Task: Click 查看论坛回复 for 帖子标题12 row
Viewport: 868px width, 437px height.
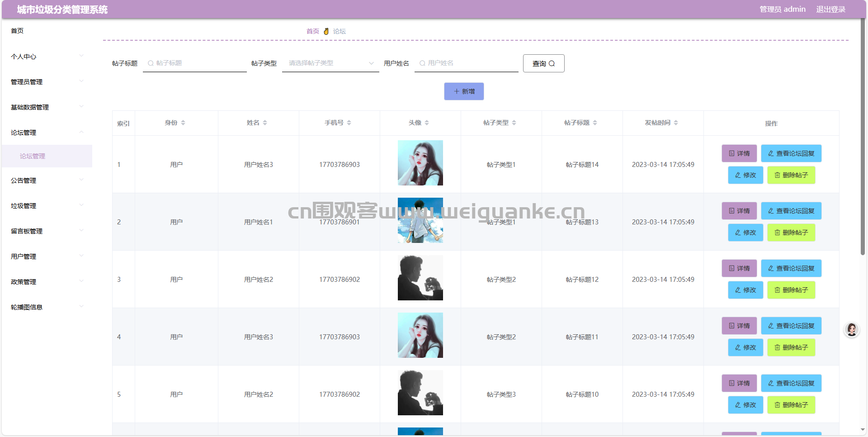Action: 791,268
